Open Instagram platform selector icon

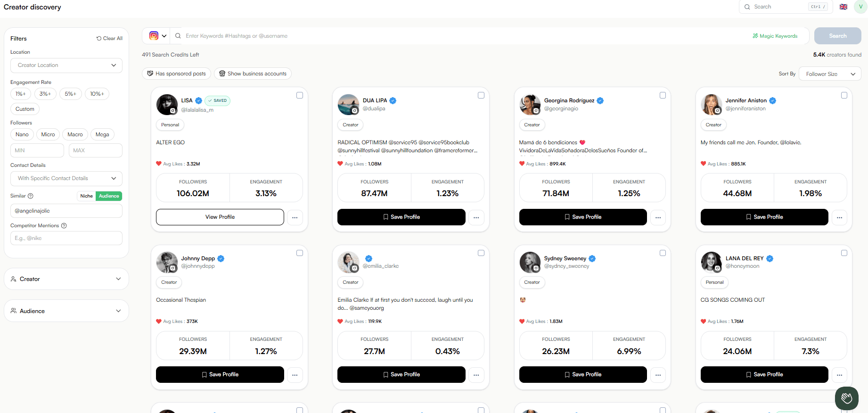click(154, 36)
